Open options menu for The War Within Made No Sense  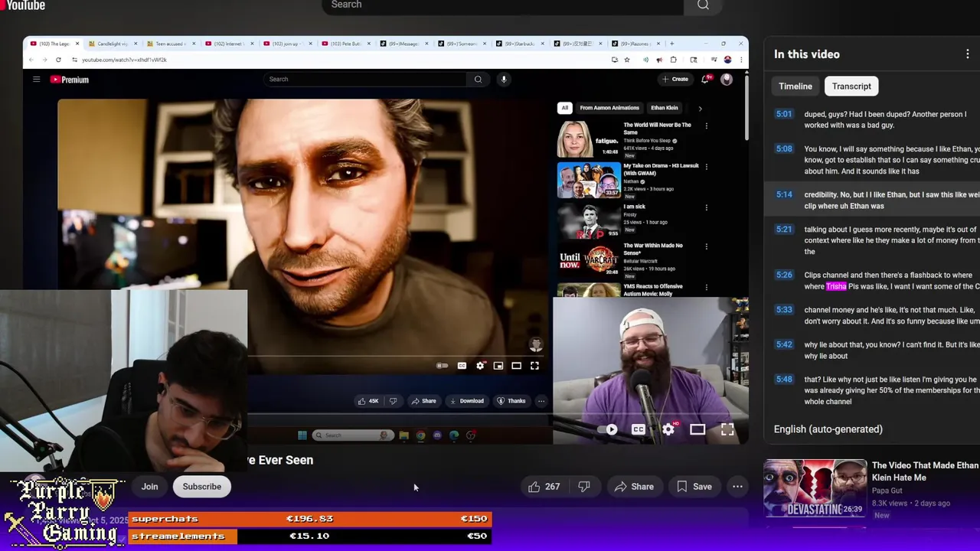tap(706, 246)
